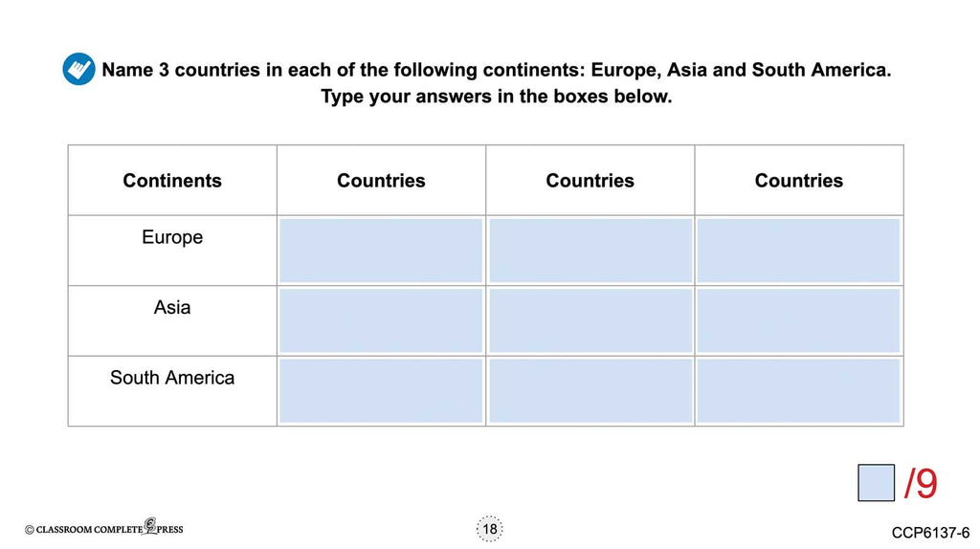The height and width of the screenshot is (549, 980).
Task: Select the second Europe country answer box
Action: pos(590,251)
